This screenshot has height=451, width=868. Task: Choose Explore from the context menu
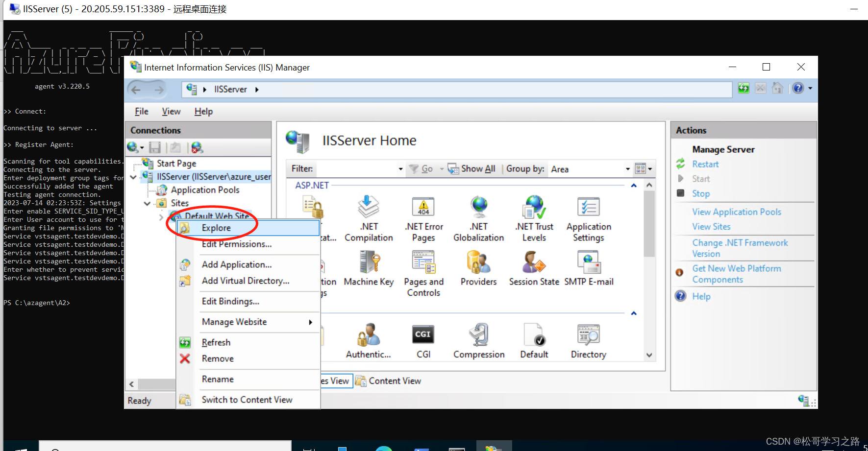pyautogui.click(x=248, y=228)
